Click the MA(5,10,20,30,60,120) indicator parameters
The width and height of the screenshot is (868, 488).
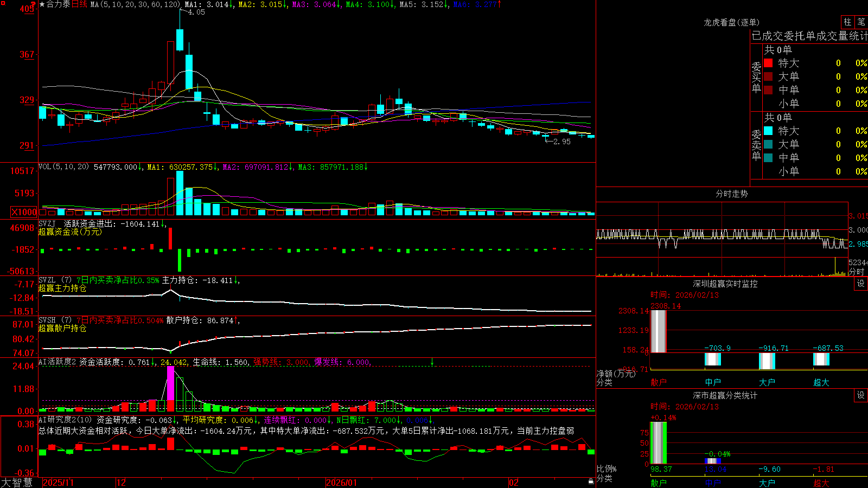pyautogui.click(x=136, y=4)
